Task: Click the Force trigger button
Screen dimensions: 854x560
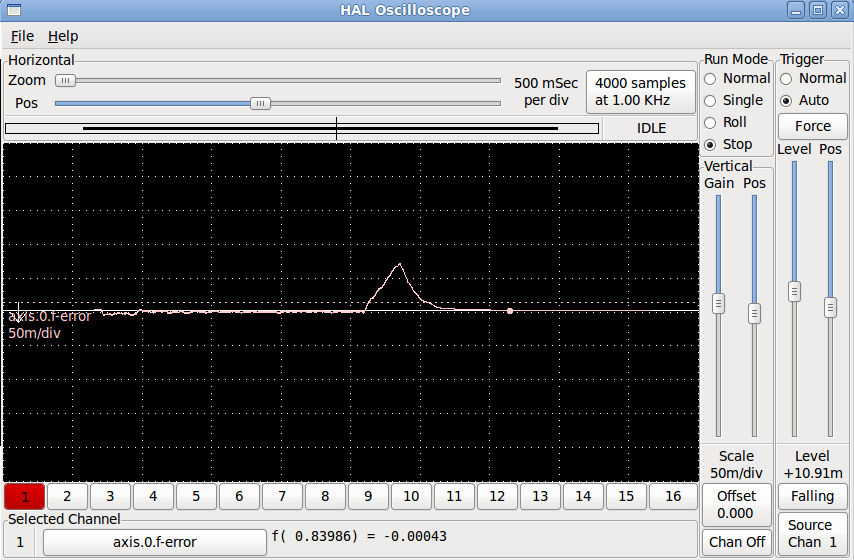Action: 813,126
